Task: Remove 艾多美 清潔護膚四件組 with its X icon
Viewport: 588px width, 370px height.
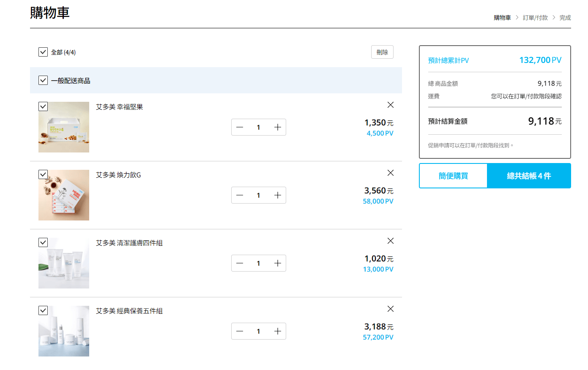Action: (x=391, y=241)
